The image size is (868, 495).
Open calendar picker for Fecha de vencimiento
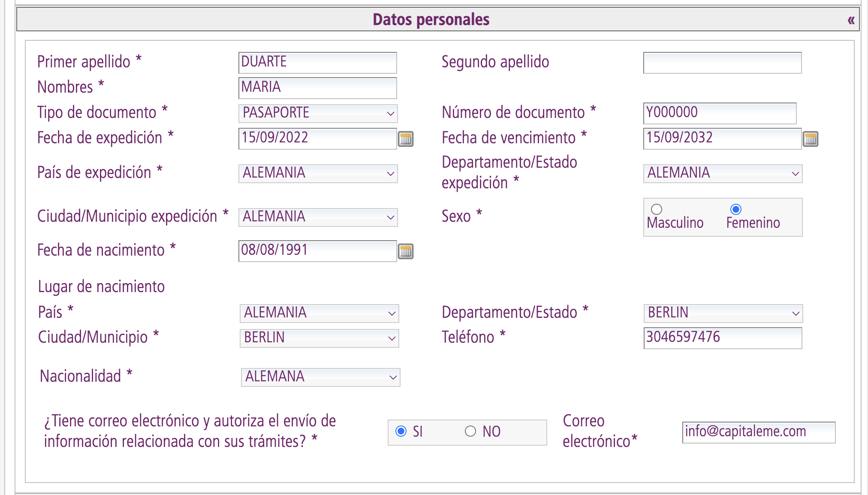pos(811,139)
